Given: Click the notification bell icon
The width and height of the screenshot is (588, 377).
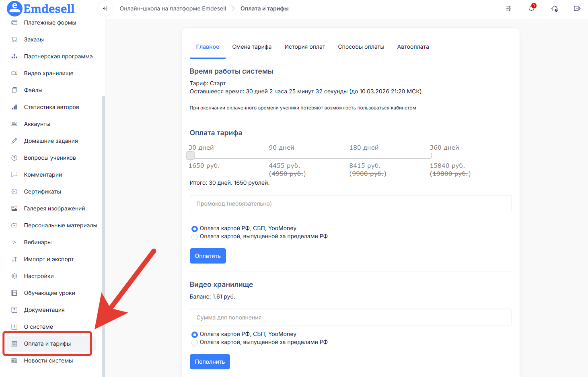Looking at the screenshot, I should (531, 8).
